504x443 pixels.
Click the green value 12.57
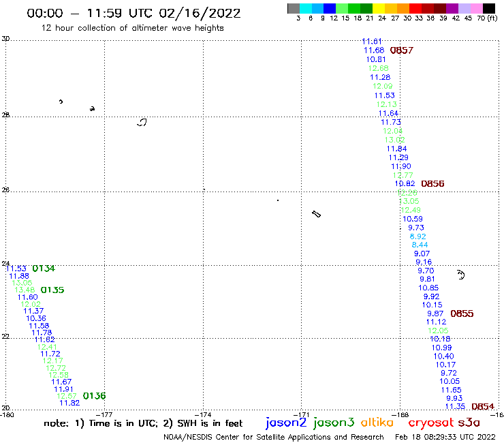(x=67, y=396)
